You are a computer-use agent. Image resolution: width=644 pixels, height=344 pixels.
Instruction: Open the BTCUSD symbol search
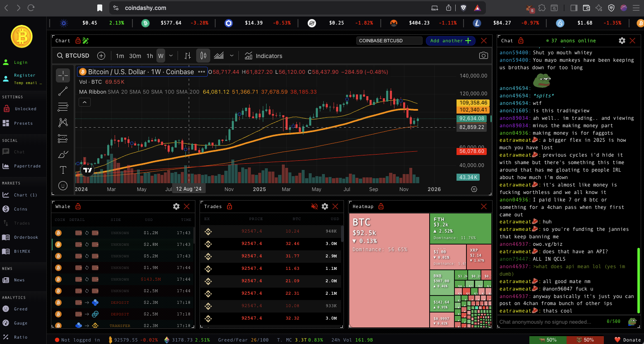point(73,56)
